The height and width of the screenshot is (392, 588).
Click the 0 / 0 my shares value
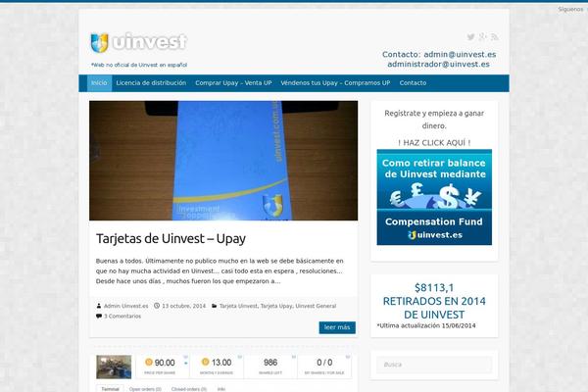click(x=324, y=363)
